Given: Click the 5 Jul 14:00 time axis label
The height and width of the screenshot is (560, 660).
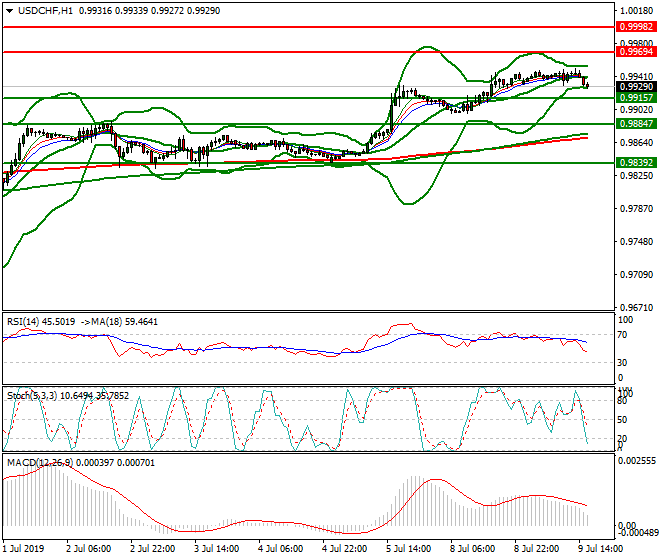Looking at the screenshot, I should click(x=409, y=549).
